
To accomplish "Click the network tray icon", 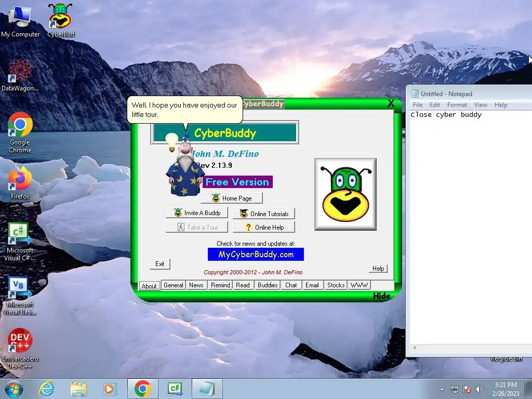I will click(454, 389).
